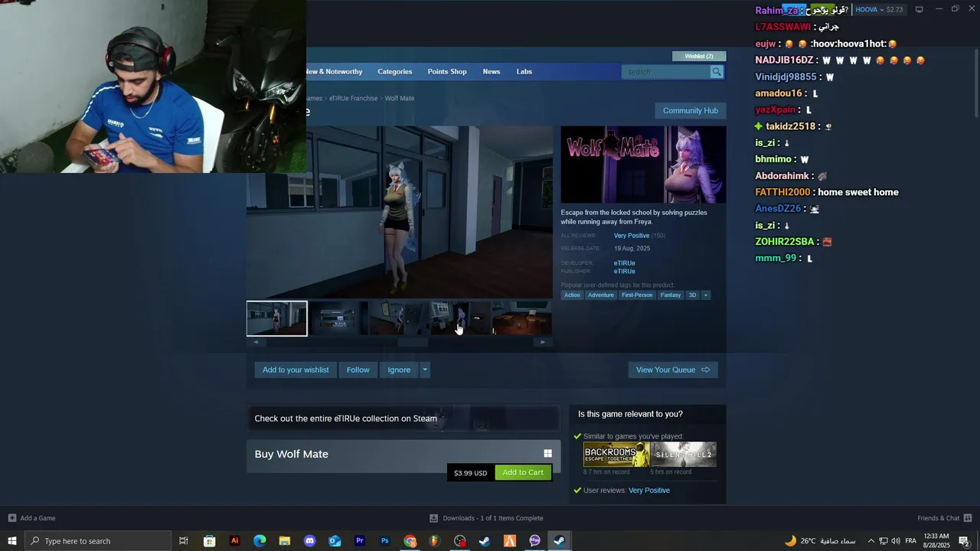The image size is (980, 551).
Task: Launch Microsoft Store from taskbar
Action: 209,541
